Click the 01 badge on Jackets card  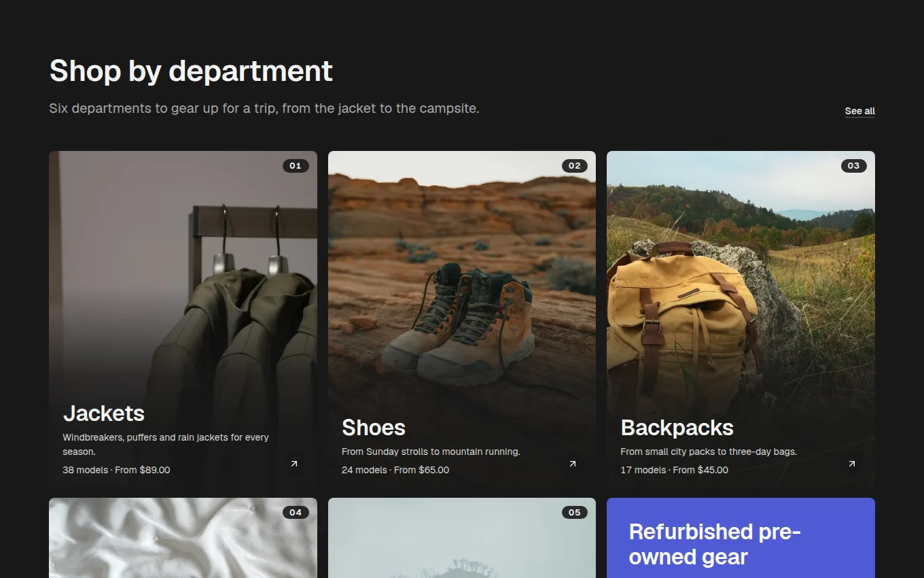click(296, 166)
